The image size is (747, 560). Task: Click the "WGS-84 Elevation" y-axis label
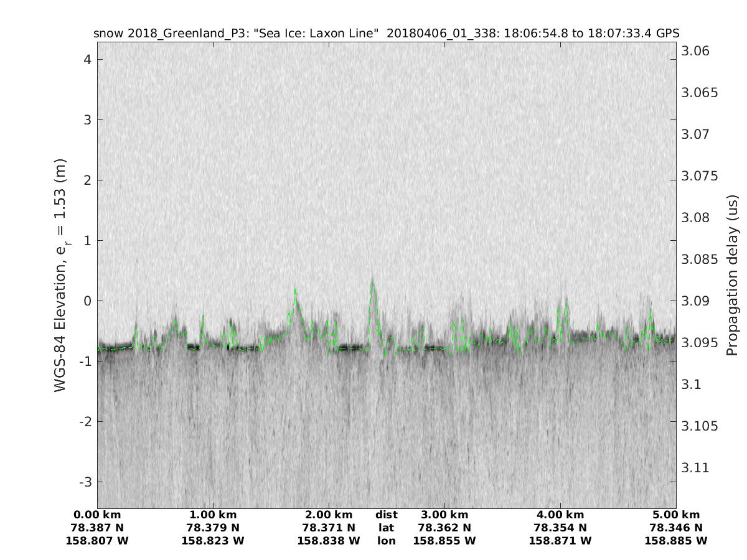(61, 274)
